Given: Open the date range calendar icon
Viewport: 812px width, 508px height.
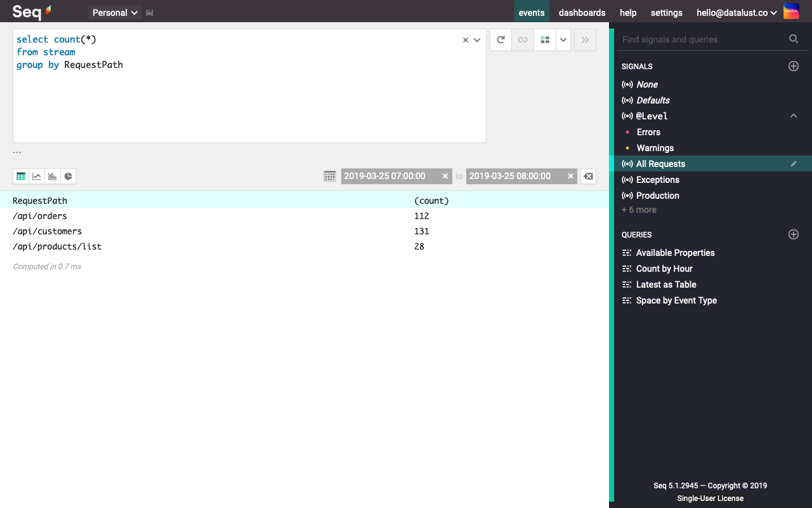Looking at the screenshot, I should pyautogui.click(x=330, y=176).
